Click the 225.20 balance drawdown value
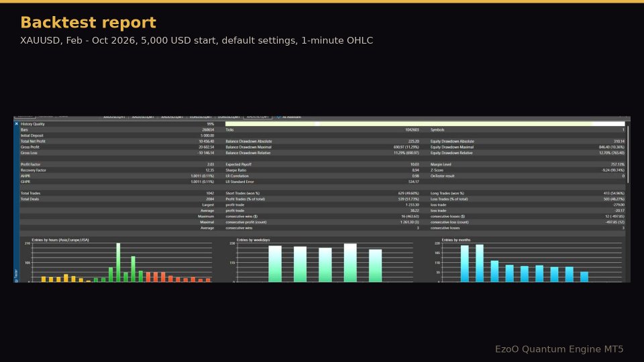Viewport: 644px width, 362px height. point(414,141)
